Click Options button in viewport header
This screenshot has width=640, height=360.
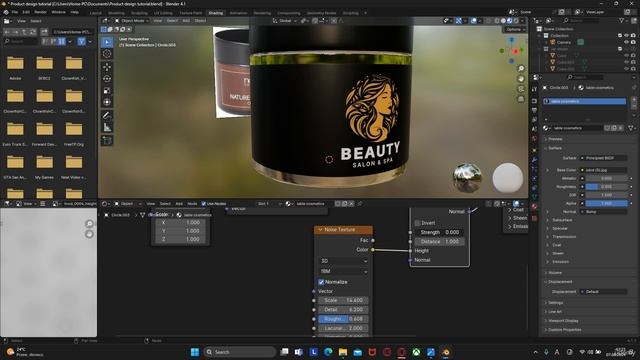pos(514,29)
